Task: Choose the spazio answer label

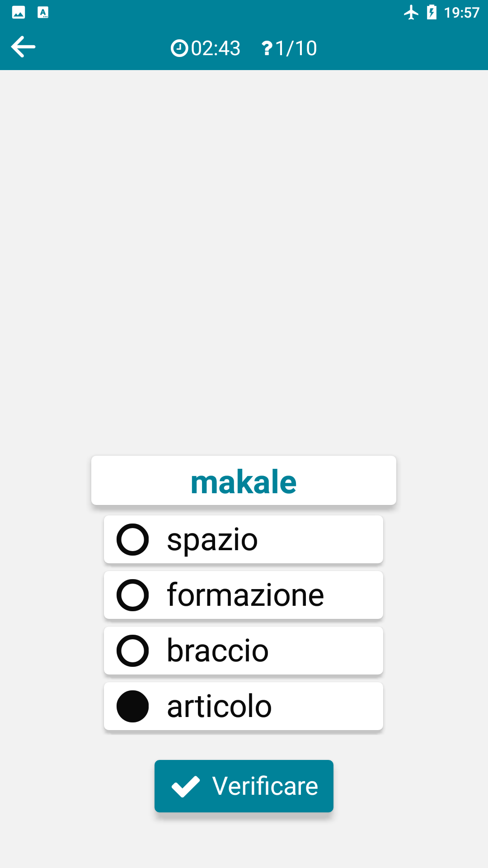Action: tap(212, 539)
